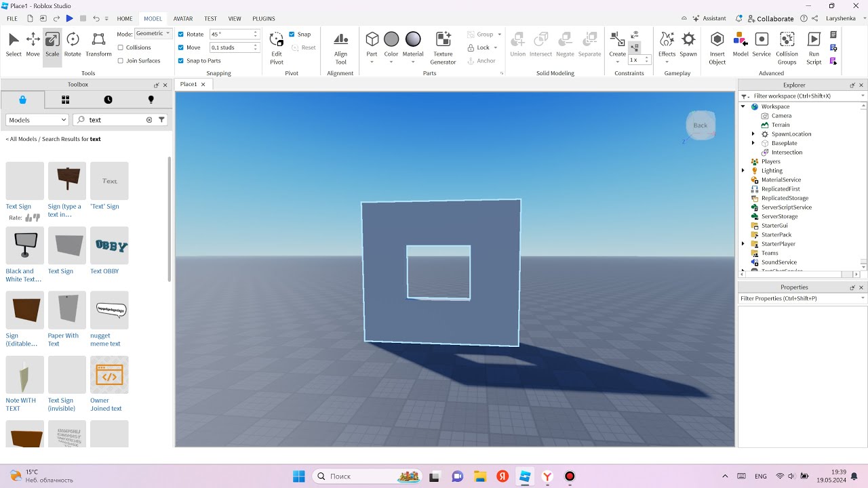Click the Intersect tool
The height and width of the screenshot is (488, 868).
[x=540, y=45]
